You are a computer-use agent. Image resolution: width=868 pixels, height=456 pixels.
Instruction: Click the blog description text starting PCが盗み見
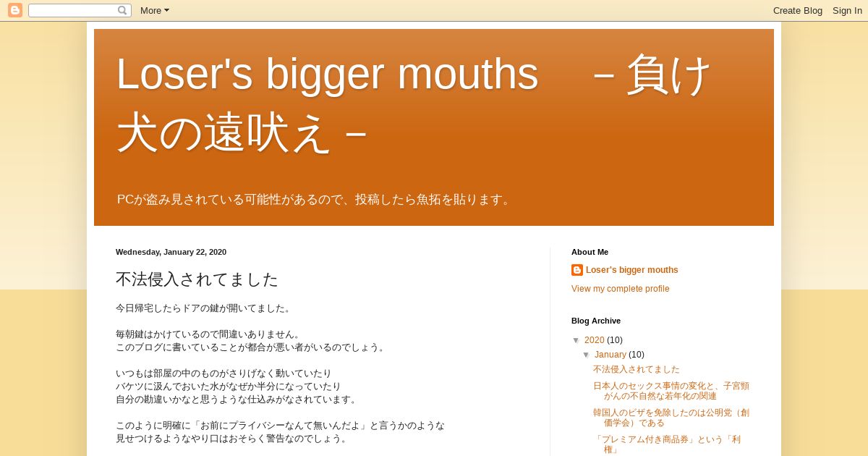[316, 199]
